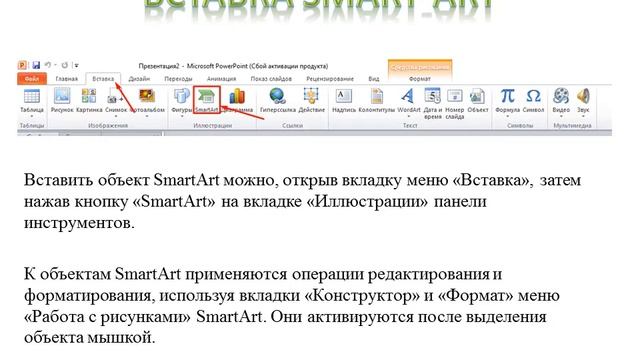Click the WordArt letter A icon

[x=408, y=96]
